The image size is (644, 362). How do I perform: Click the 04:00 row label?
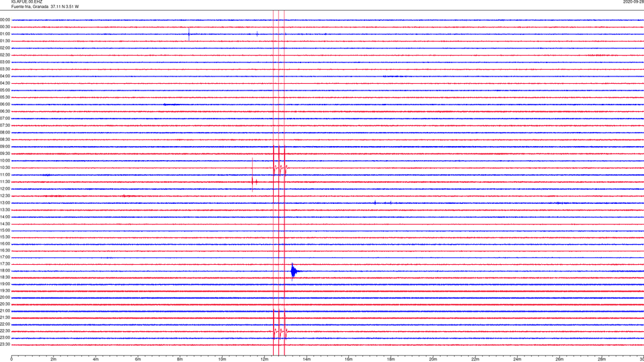5,76
